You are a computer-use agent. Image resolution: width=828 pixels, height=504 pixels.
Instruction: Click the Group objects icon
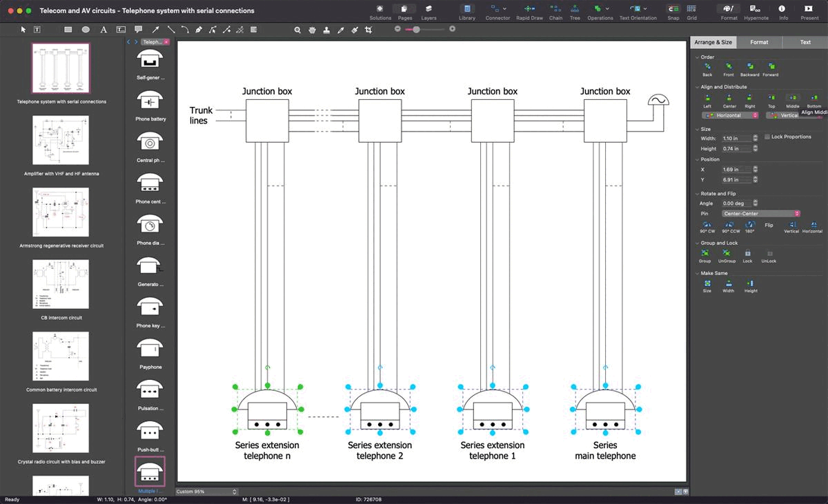(705, 254)
